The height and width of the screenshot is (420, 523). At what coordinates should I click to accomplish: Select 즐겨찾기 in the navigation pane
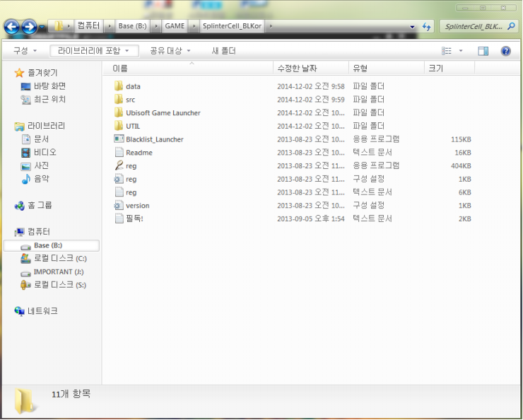click(36, 72)
